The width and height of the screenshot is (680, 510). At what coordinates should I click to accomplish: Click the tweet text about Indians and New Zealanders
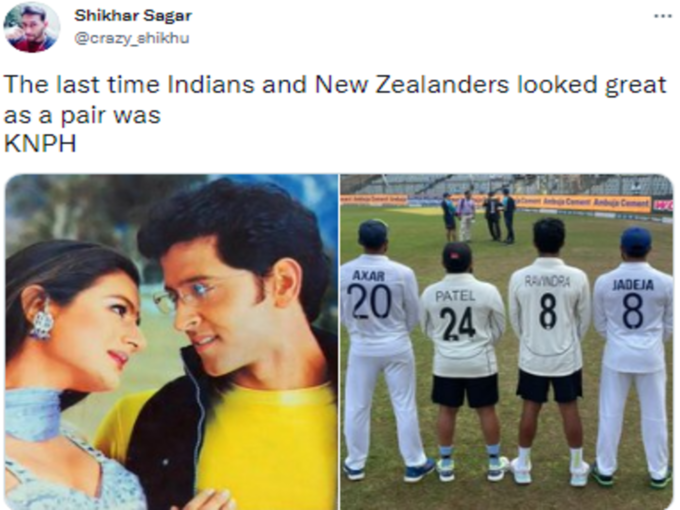(x=335, y=100)
